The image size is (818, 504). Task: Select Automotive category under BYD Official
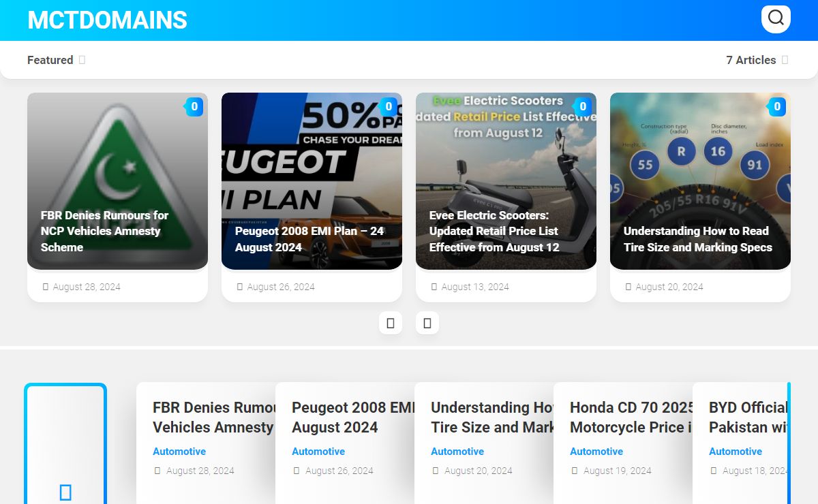point(736,452)
